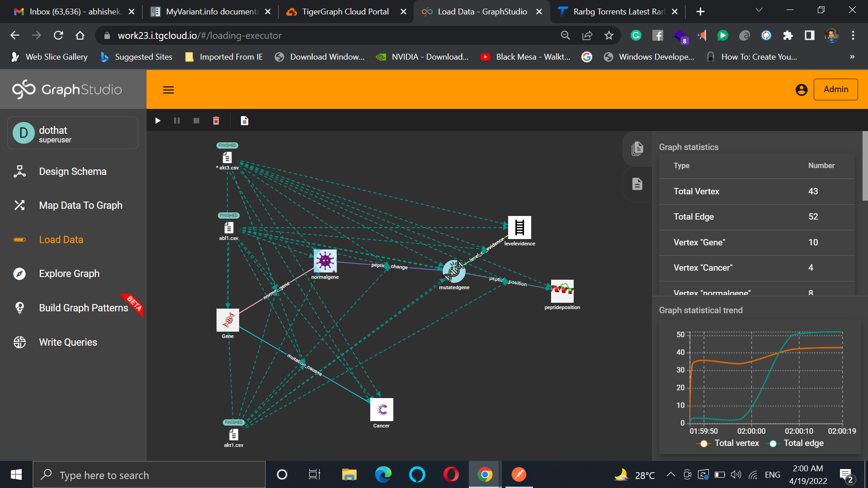Stop the loading job
Image resolution: width=868 pixels, height=488 pixels.
(x=196, y=121)
